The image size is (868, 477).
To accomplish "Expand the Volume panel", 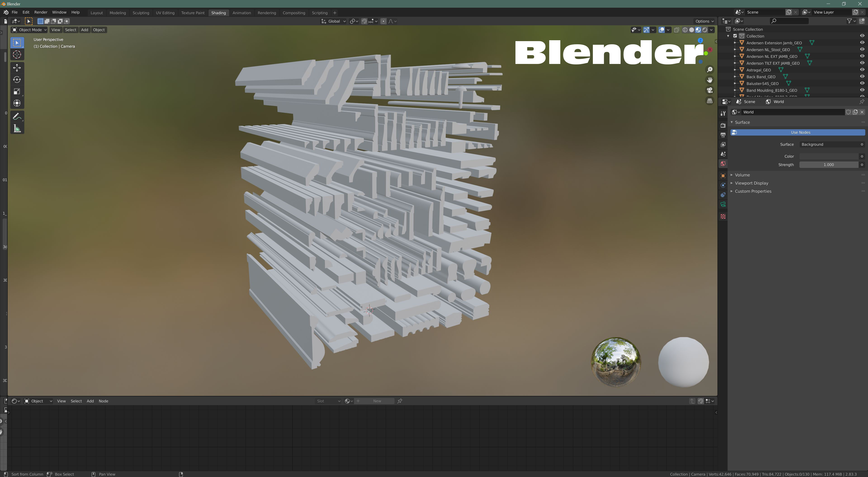I will (742, 175).
